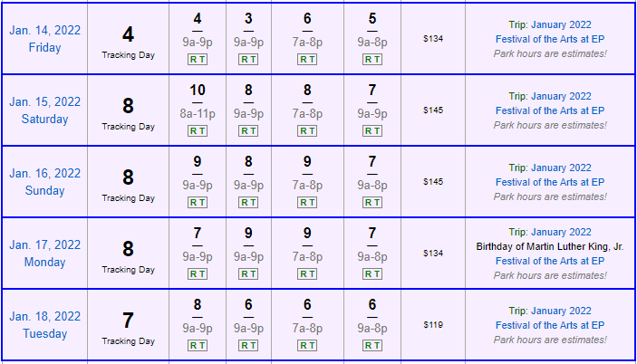Select RT icon beneath Friday's crowd level 3
The height and width of the screenshot is (364, 637).
[x=248, y=59]
